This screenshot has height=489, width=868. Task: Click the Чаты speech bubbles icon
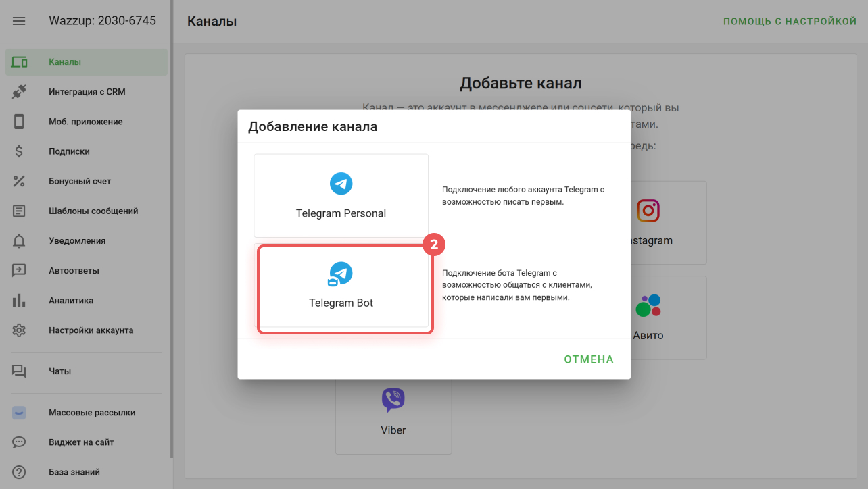[x=19, y=371]
